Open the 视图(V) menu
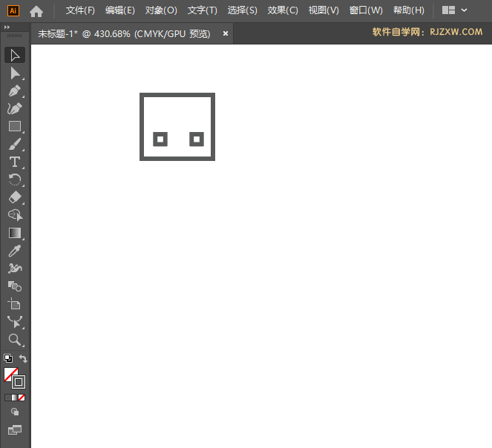The height and width of the screenshot is (448, 492). (x=324, y=10)
